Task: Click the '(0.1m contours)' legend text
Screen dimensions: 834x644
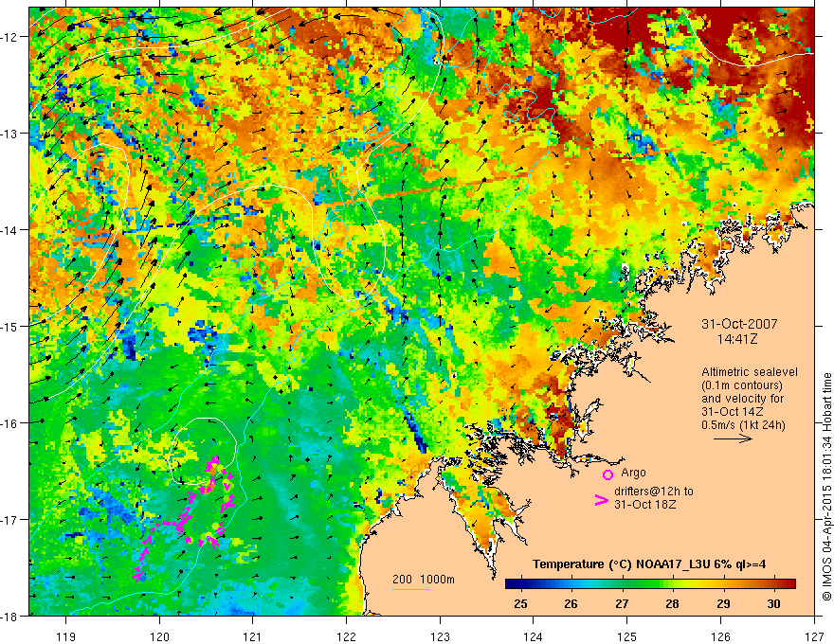Action: (x=742, y=385)
